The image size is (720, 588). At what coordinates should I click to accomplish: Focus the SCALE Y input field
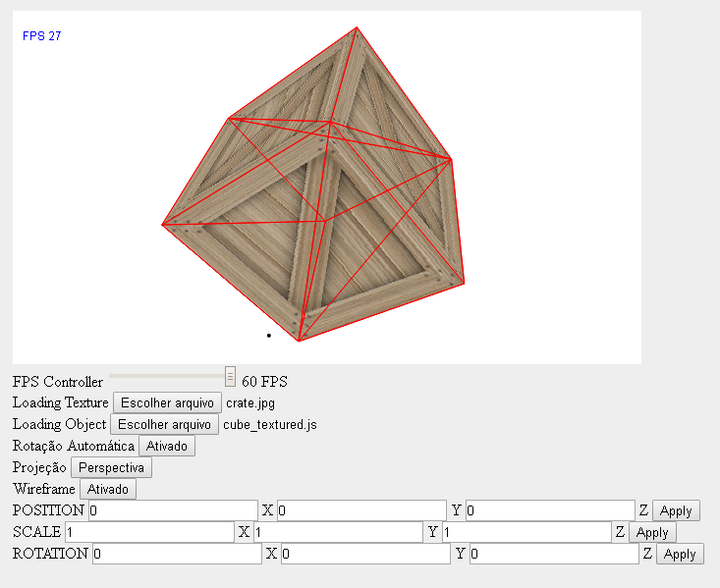pos(338,532)
